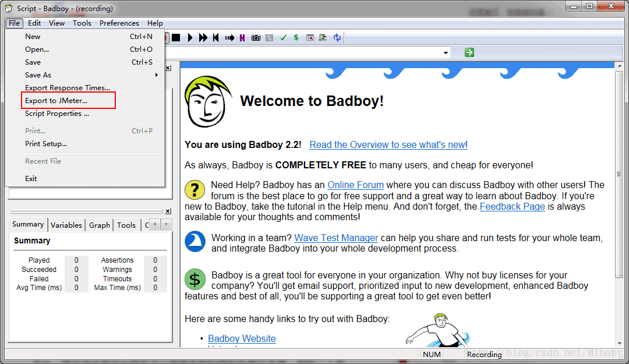Click the green dollar license icon in page
Viewport: 629px width, 364px height.
(x=195, y=279)
